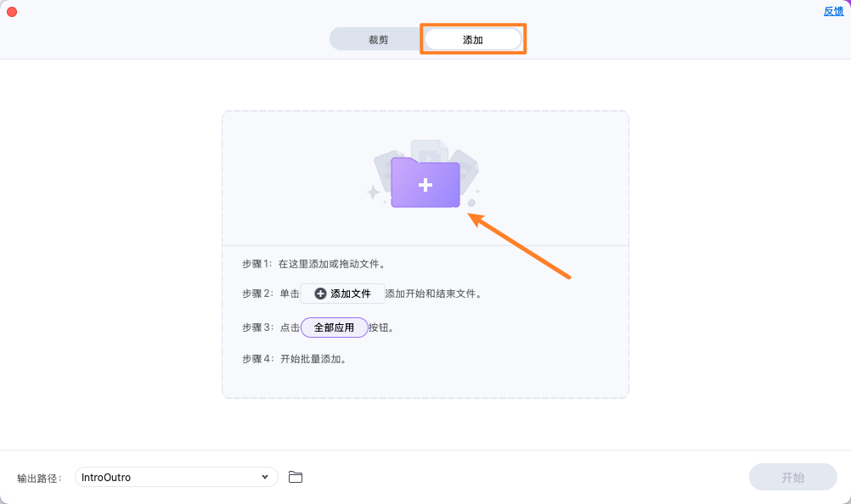Open file browser using the folder icon
The width and height of the screenshot is (851, 504).
(296, 477)
